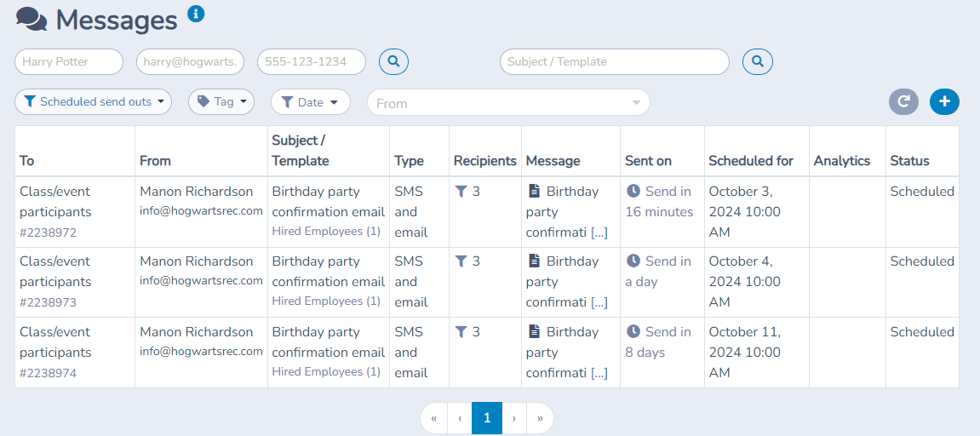Click the search button next to the phone field
This screenshot has width=980, height=436.
pyautogui.click(x=393, y=61)
